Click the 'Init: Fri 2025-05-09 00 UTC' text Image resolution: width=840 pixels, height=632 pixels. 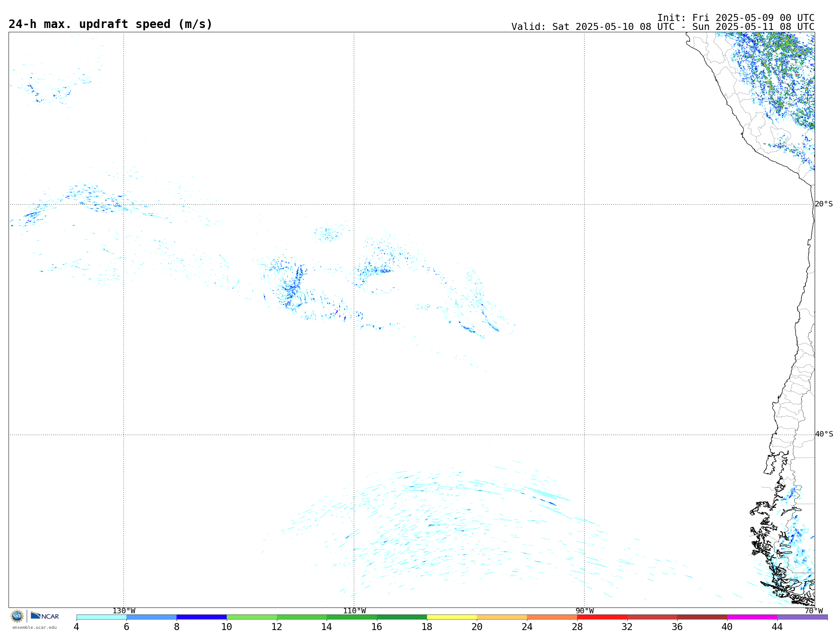coord(736,18)
